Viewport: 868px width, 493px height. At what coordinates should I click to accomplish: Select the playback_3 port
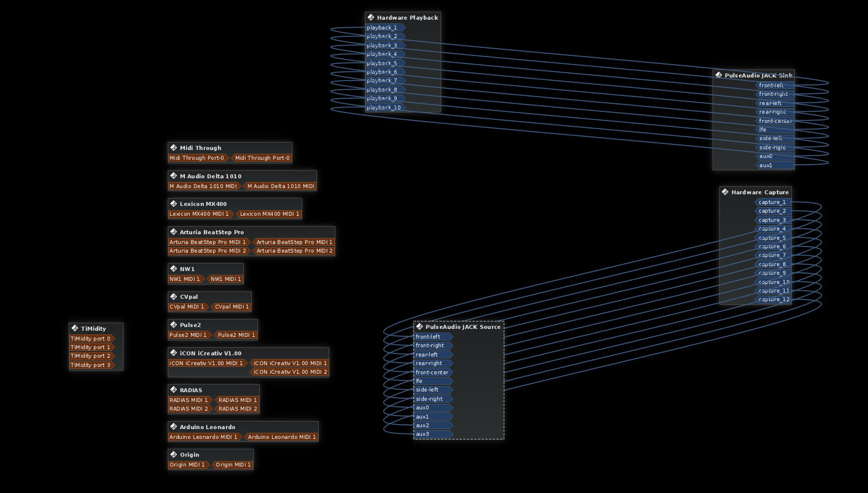coord(385,45)
